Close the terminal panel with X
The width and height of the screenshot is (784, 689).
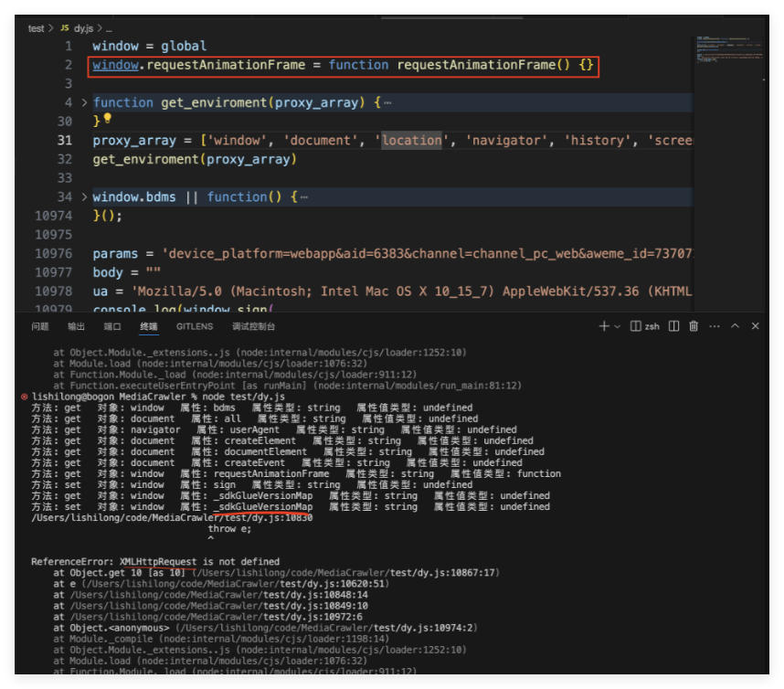pos(756,326)
